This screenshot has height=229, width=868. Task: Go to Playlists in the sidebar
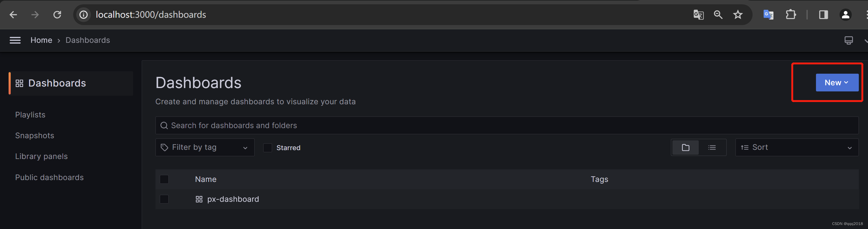click(x=30, y=115)
